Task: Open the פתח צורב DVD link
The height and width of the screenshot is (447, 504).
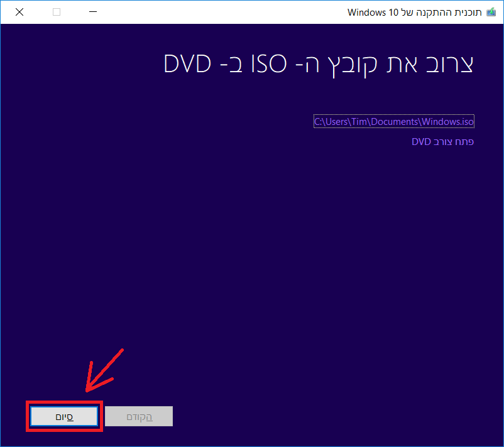Action: click(442, 142)
